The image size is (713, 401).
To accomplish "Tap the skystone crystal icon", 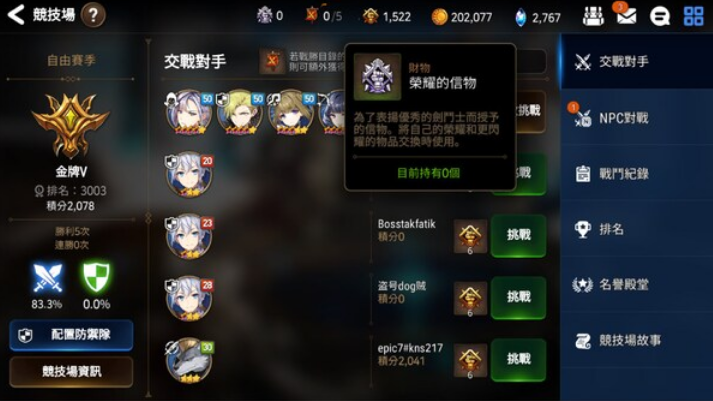I will click(521, 17).
